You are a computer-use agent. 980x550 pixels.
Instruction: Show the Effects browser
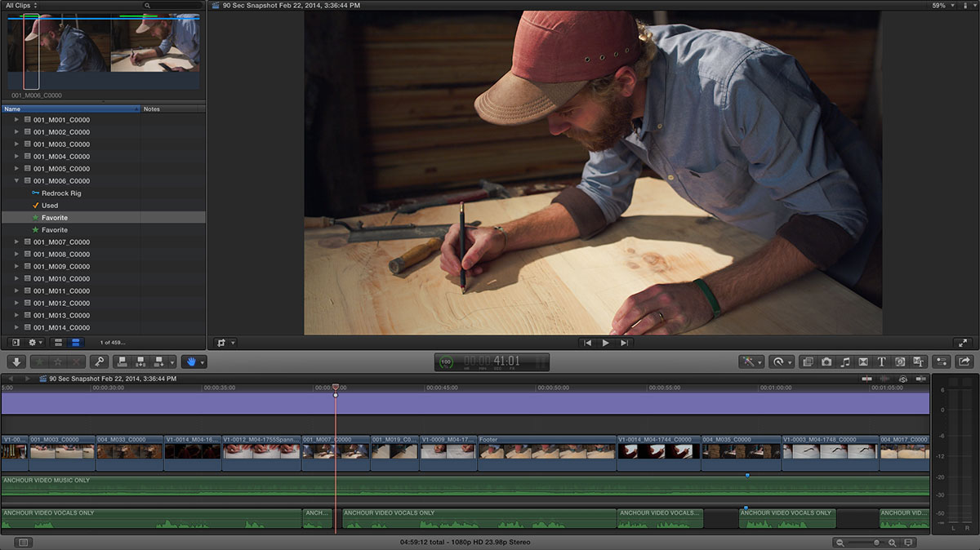pyautogui.click(x=808, y=361)
